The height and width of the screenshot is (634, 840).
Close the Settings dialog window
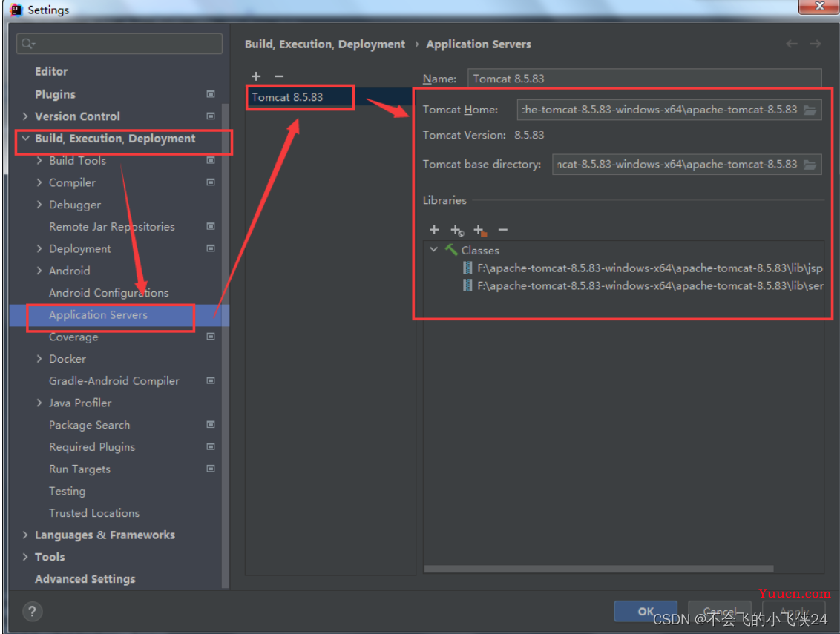click(x=818, y=6)
